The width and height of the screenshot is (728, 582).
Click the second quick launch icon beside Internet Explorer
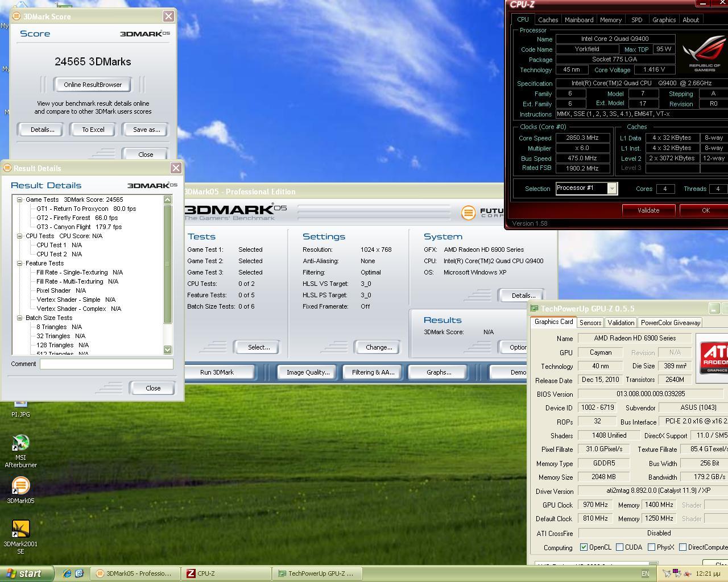[x=79, y=573]
